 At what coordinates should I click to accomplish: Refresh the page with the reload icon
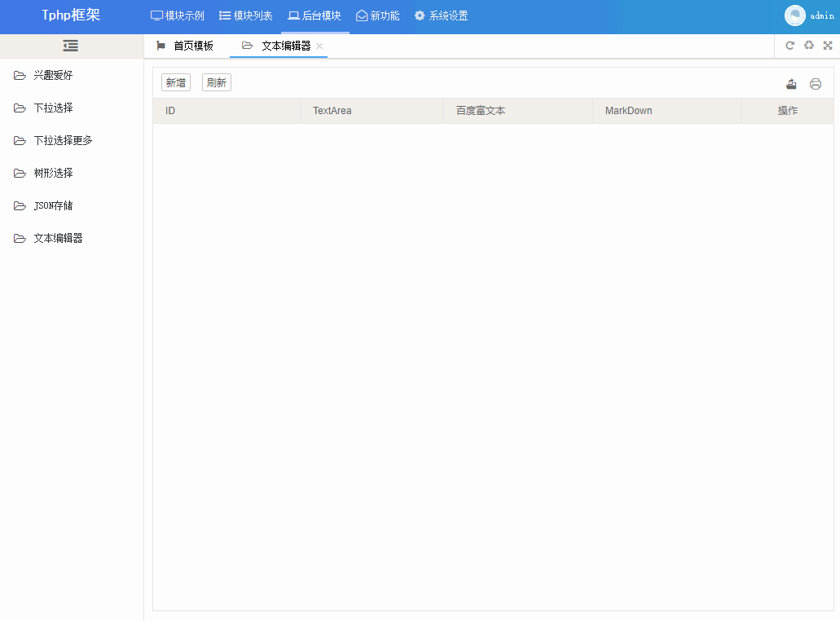click(x=789, y=46)
